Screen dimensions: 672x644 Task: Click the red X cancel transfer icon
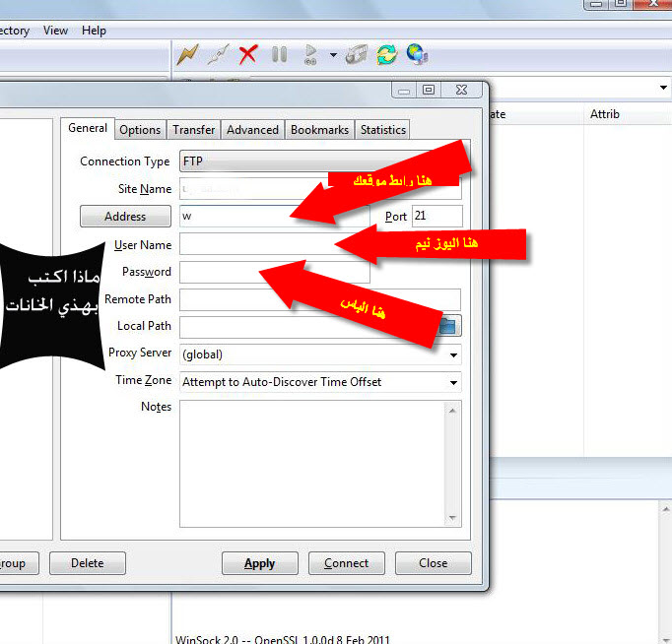(x=248, y=54)
